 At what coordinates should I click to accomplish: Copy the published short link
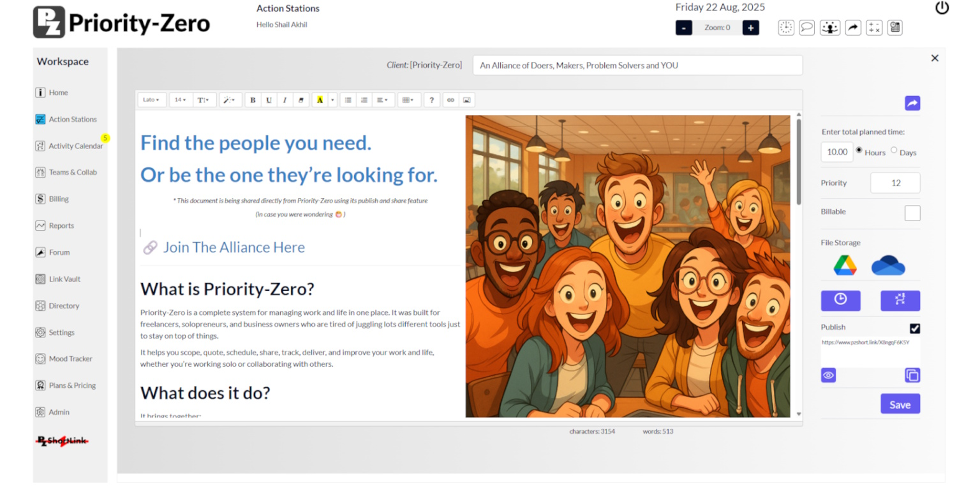pos(912,376)
